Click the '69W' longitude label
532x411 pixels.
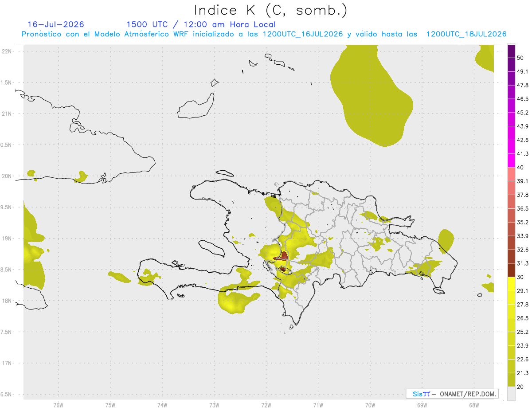click(x=422, y=405)
